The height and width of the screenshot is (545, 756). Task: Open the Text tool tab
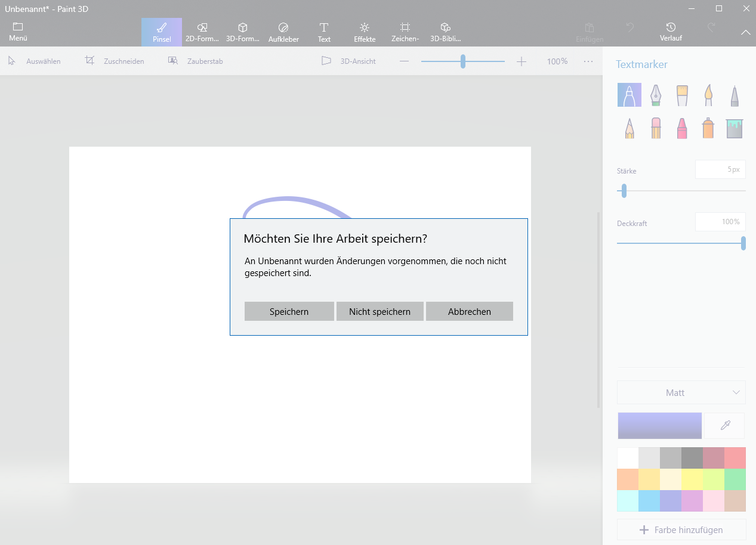pos(324,32)
